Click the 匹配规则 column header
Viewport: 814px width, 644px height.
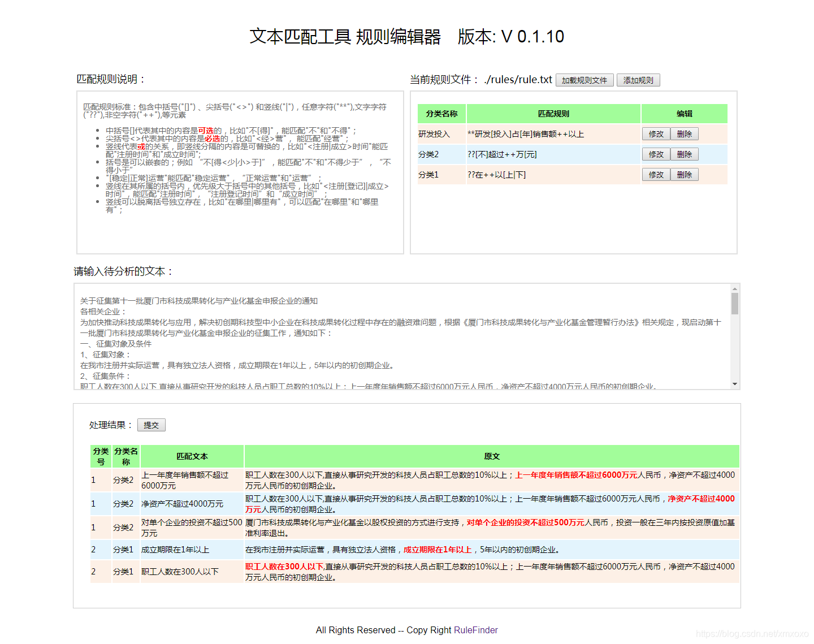click(553, 114)
